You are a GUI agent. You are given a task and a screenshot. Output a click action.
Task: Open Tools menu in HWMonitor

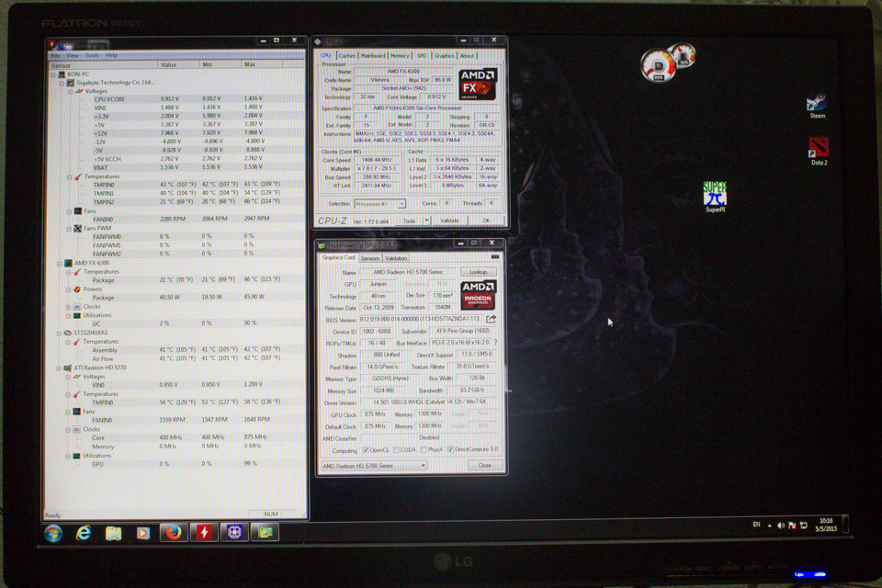92,55
